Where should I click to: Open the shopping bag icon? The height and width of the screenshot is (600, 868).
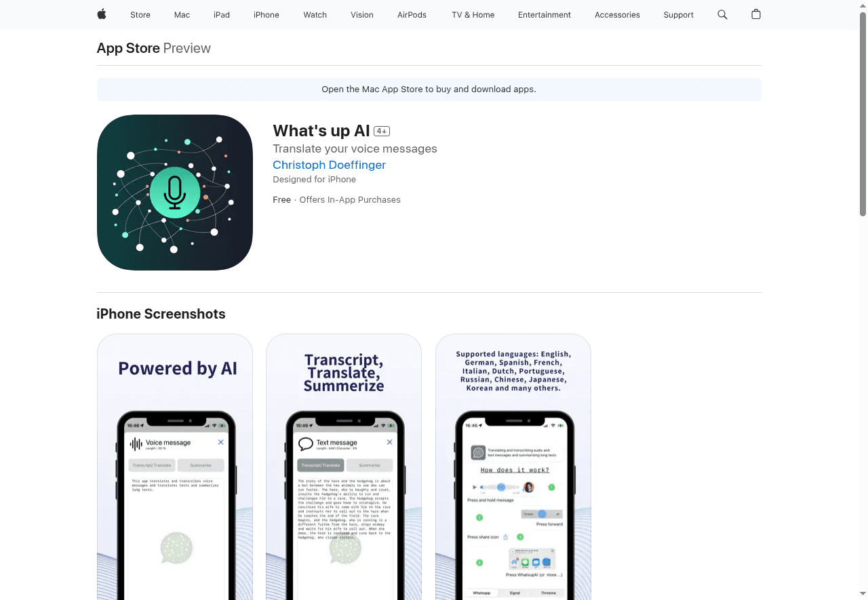pos(756,14)
